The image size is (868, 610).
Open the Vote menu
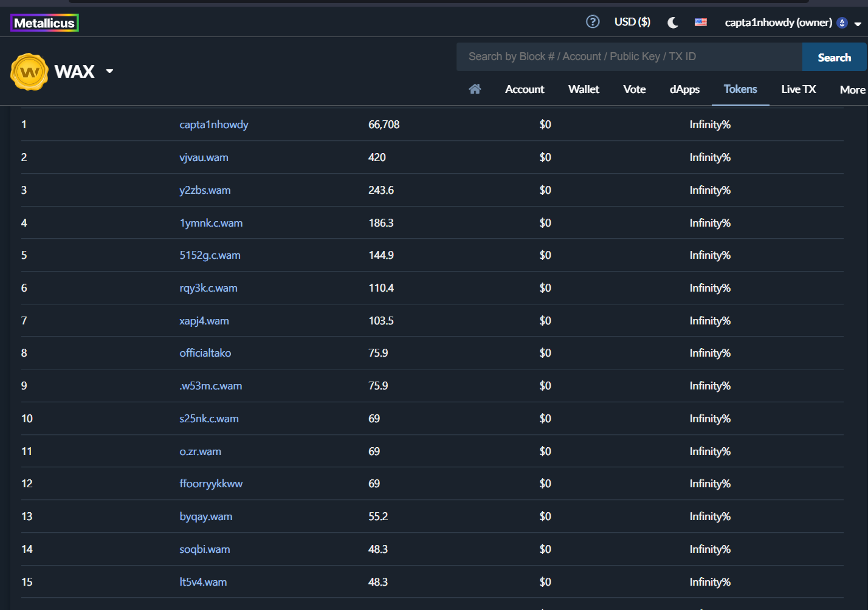point(635,89)
